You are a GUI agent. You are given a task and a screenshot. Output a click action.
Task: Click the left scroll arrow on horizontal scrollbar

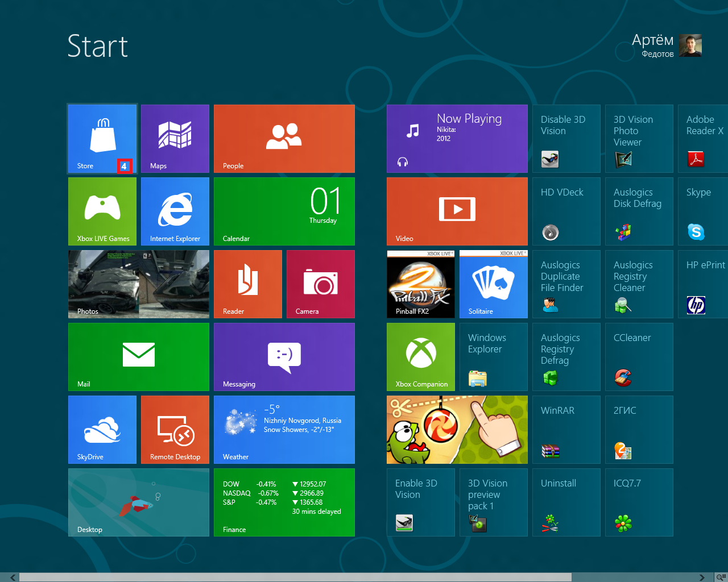tap(13, 577)
